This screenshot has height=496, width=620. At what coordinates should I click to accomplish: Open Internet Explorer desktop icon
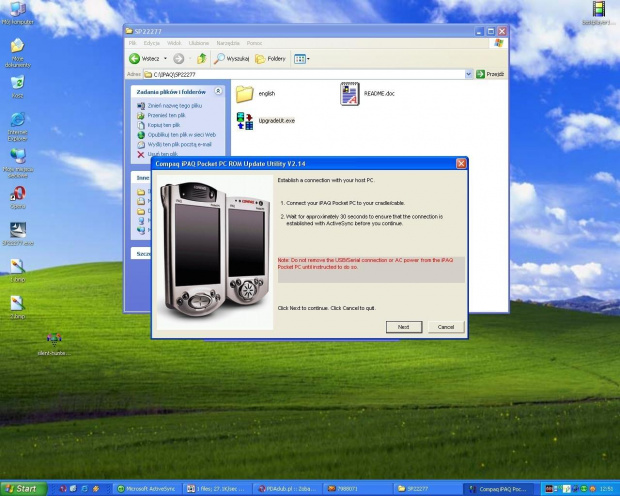(x=18, y=120)
